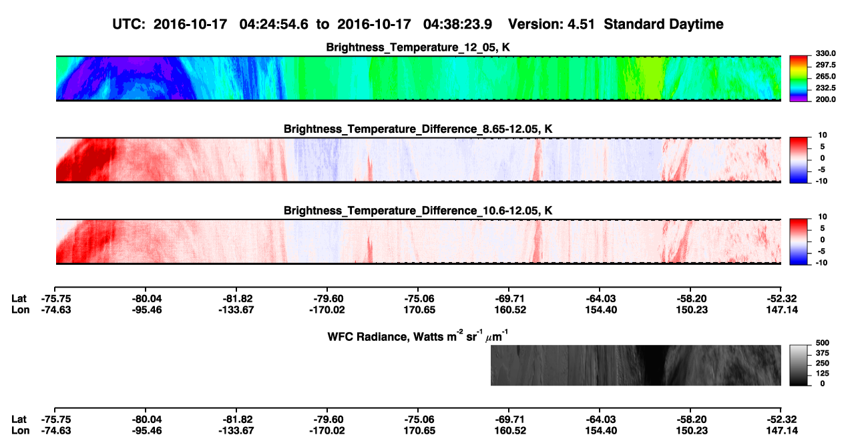This screenshot has width=868, height=445.
Task: Click the 265.0 colorbar tick label
Action: click(826, 76)
